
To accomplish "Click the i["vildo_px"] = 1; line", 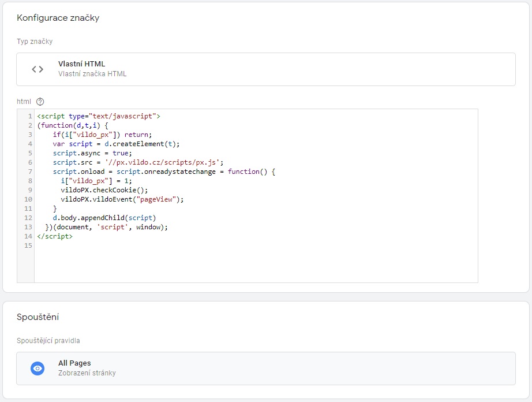I will tap(96, 181).
